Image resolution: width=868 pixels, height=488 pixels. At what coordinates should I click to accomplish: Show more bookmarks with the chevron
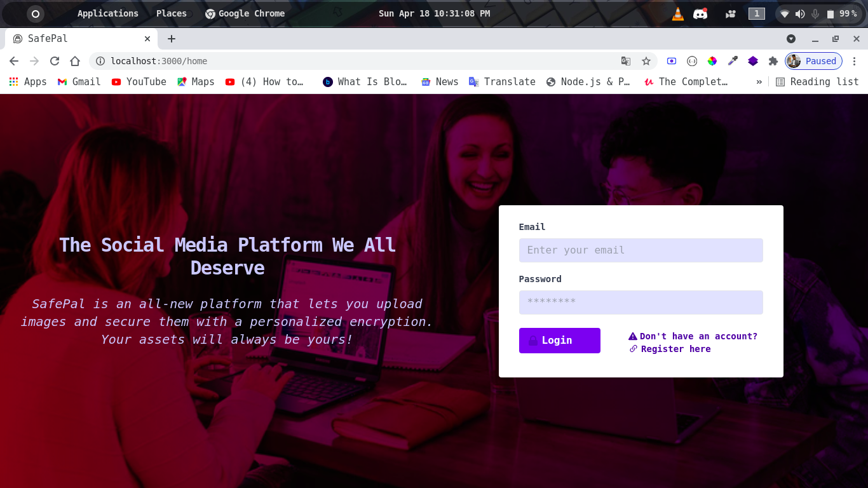(x=759, y=81)
